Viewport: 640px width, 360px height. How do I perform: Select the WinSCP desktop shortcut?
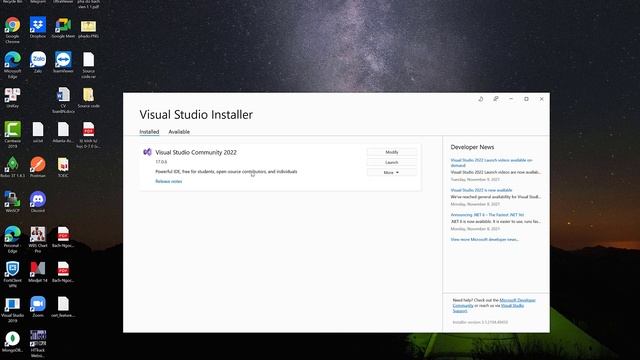[12, 202]
